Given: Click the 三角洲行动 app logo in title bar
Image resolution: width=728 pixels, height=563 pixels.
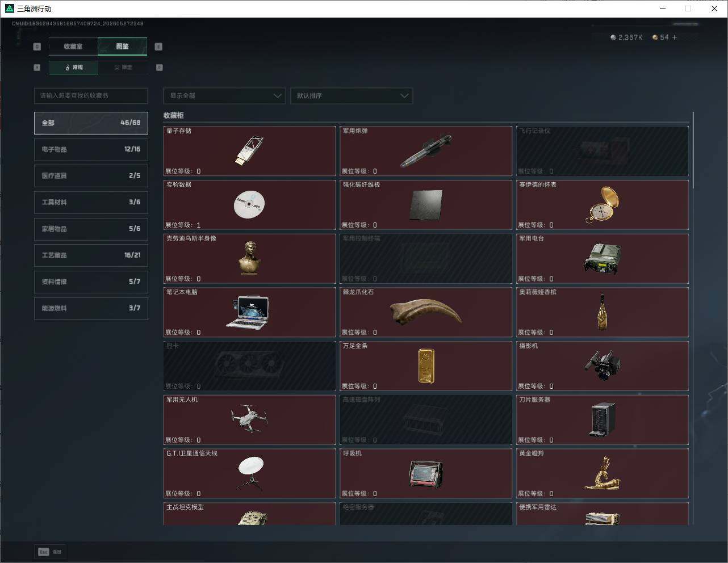Looking at the screenshot, I should 9,9.
